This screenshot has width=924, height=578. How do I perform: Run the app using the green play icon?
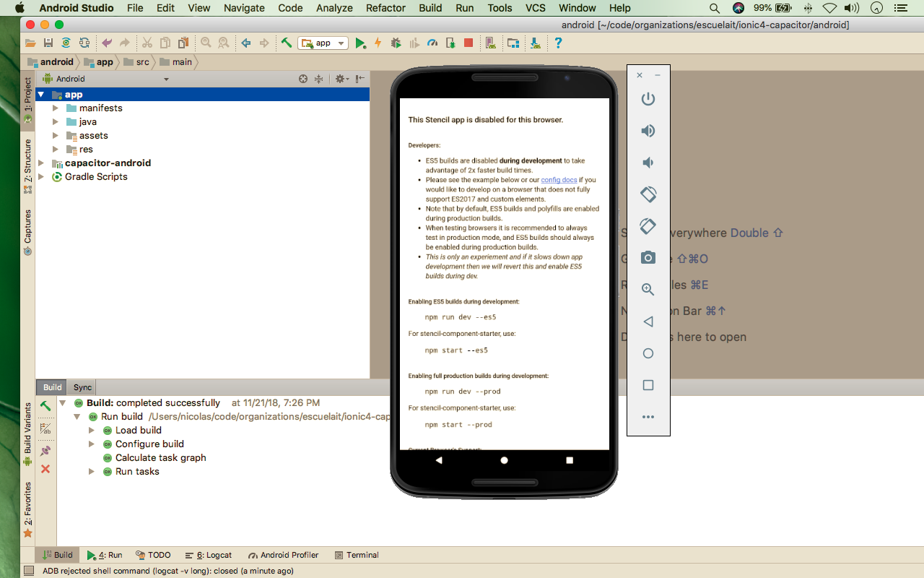tap(361, 43)
